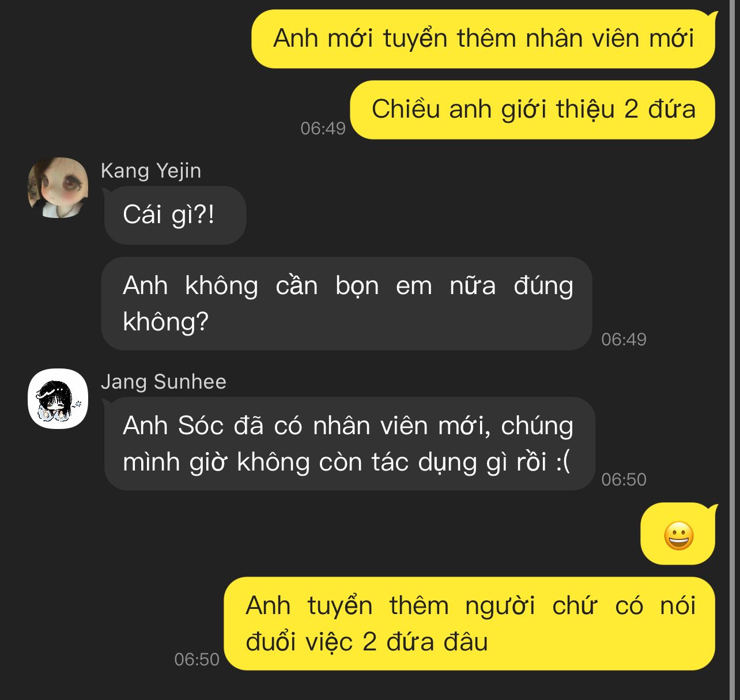Viewport: 740px width, 700px height.
Task: Click the 06:49 timestamp beside yellow bubble
Action: click(323, 128)
